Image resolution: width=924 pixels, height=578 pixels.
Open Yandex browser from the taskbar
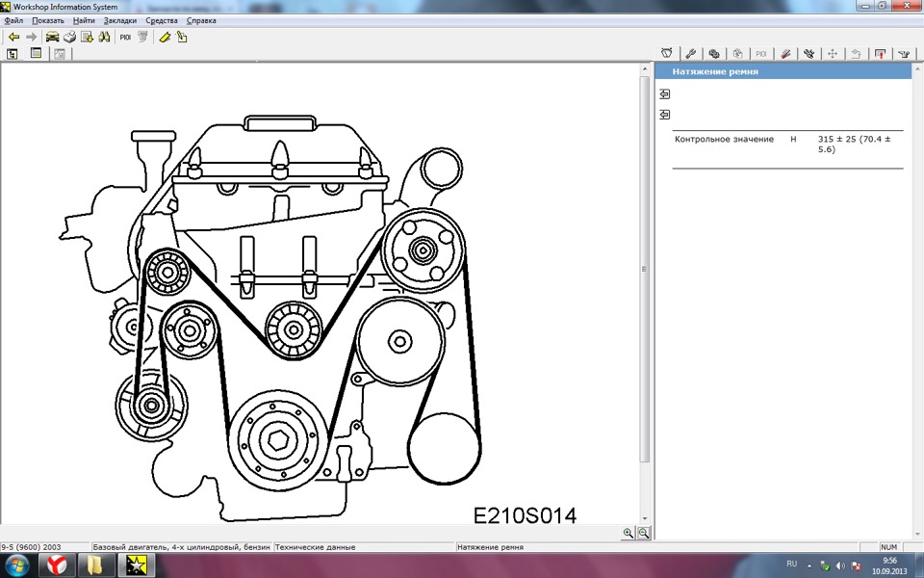click(57, 565)
